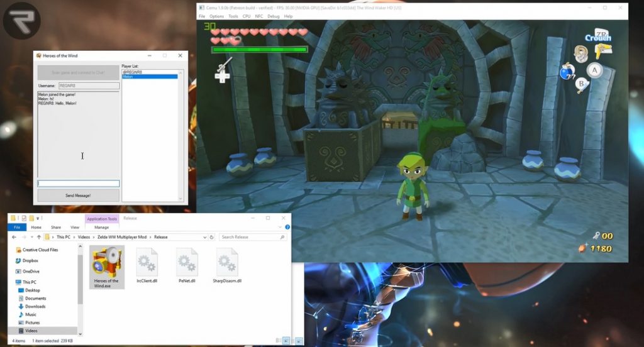The image size is (644, 347).
Task: Click the Back arrow in File Explorer
Action: [14, 237]
